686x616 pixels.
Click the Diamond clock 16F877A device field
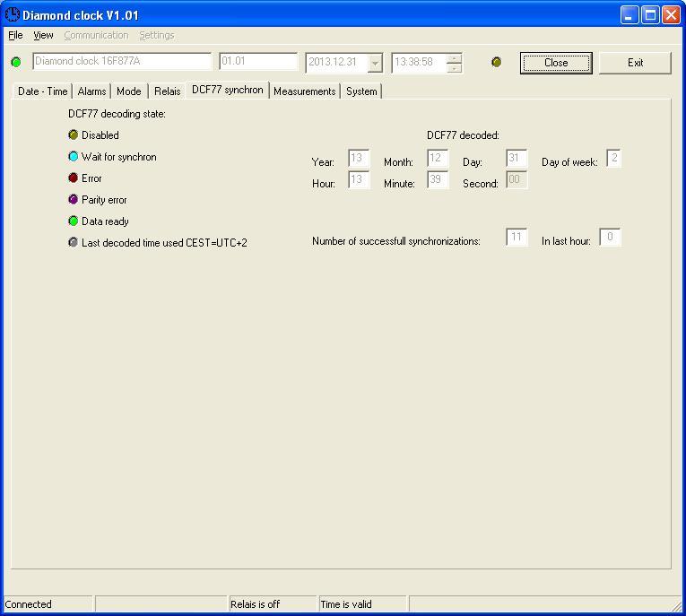(x=122, y=61)
